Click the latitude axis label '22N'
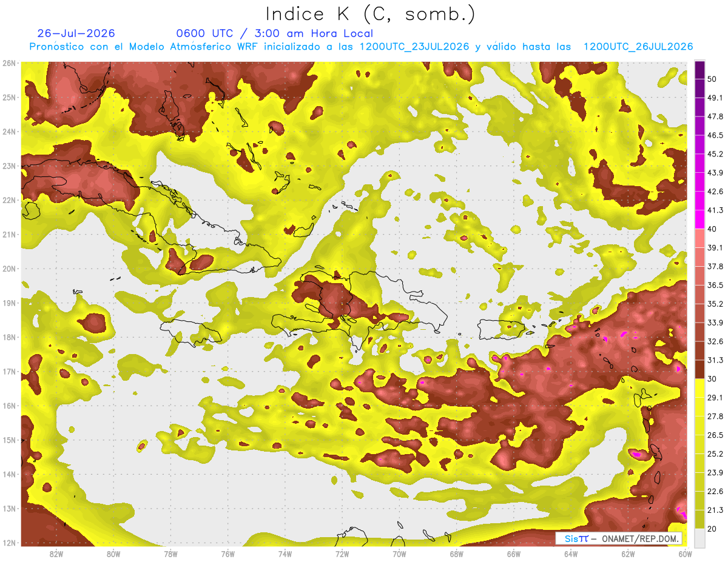728x562 pixels. tap(8, 200)
